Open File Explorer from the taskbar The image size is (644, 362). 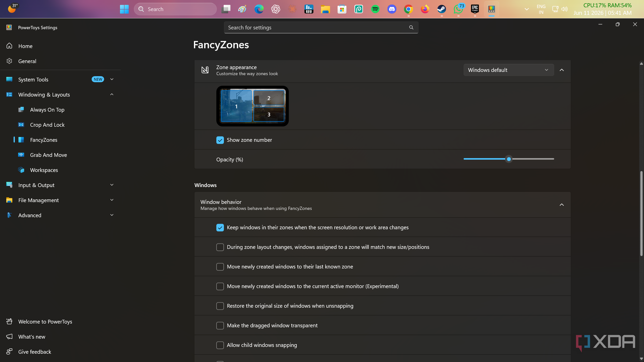click(325, 9)
